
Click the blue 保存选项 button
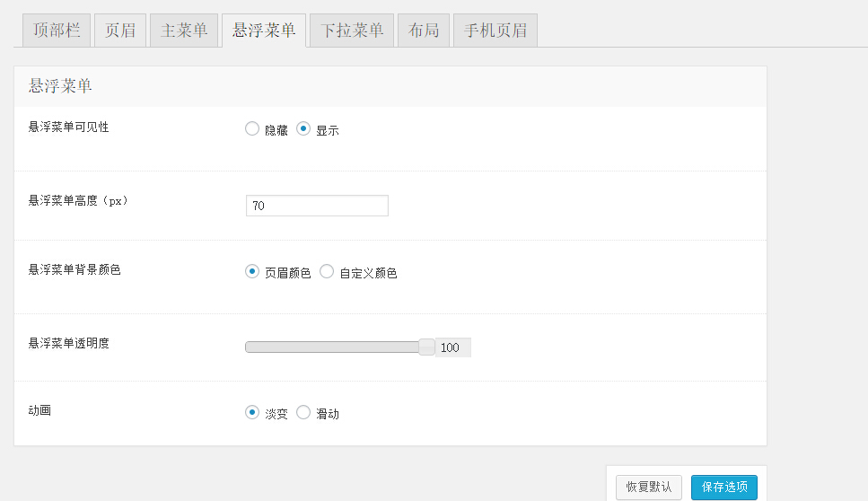click(x=723, y=487)
